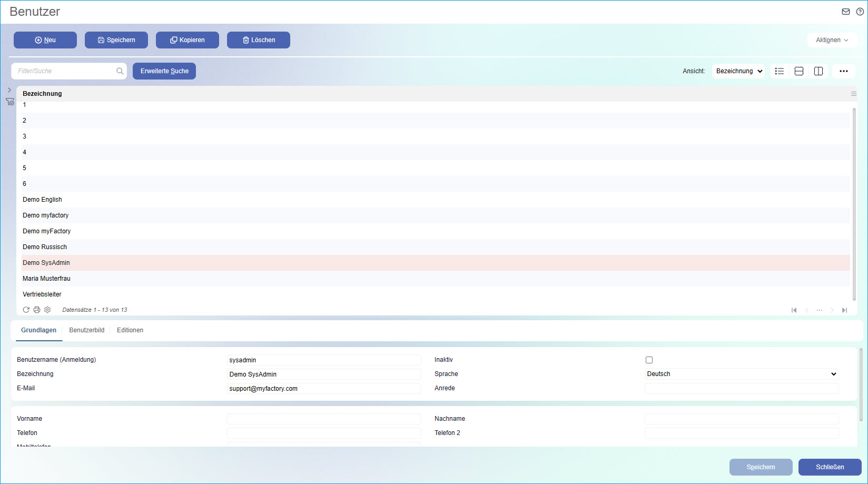Switch to the Grundlagen tab

[39, 330]
